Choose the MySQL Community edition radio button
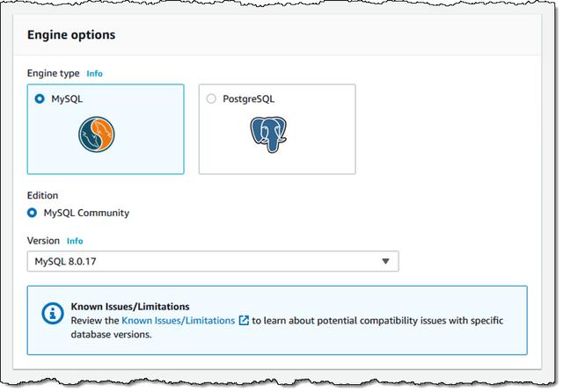The height and width of the screenshot is (392, 563). click(33, 213)
